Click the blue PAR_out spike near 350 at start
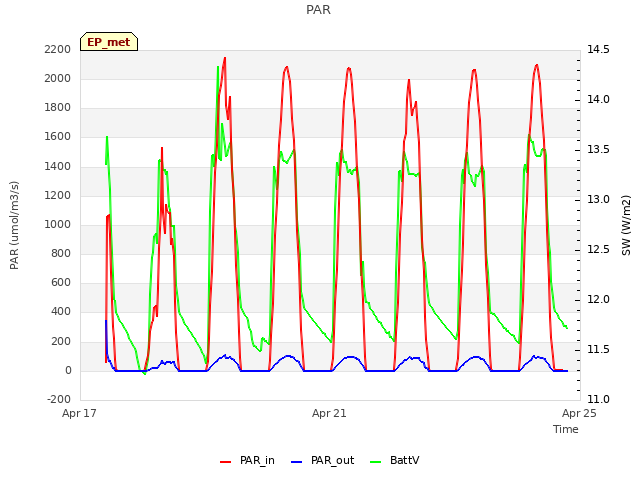 click(x=106, y=322)
